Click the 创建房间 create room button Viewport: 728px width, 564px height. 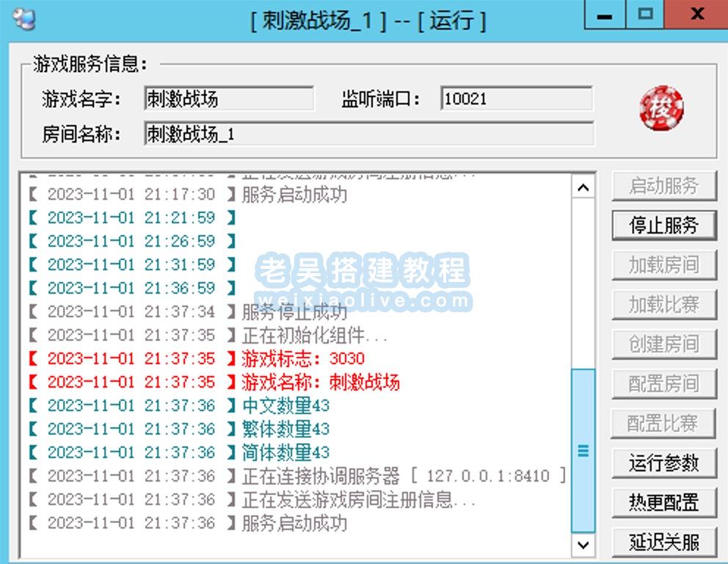663,344
